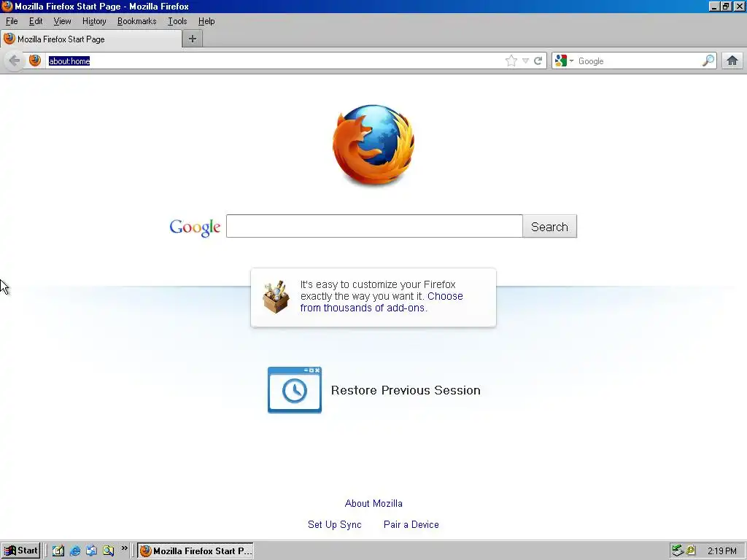The width and height of the screenshot is (747, 560).
Task: Go to the Home page button
Action: pos(732,61)
